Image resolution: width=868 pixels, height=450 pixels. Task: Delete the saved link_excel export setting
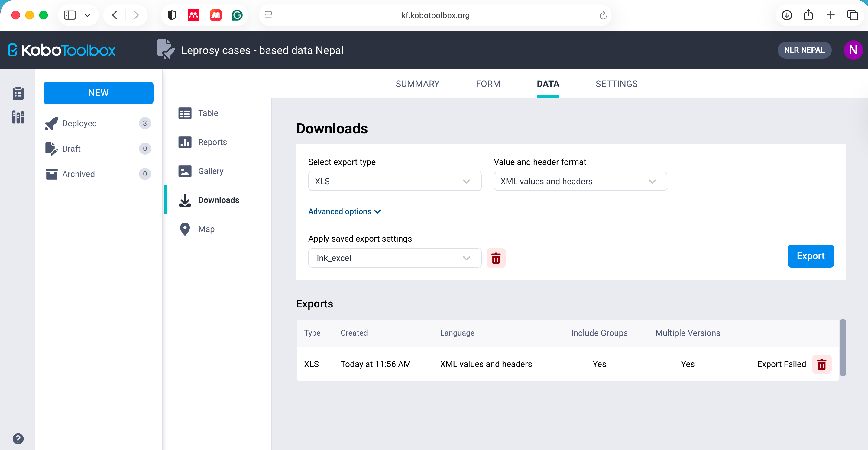[496, 258]
